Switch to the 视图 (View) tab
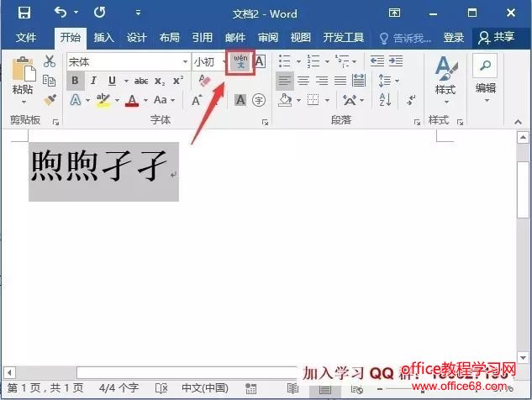This screenshot has height=400, width=532. pos(301,37)
